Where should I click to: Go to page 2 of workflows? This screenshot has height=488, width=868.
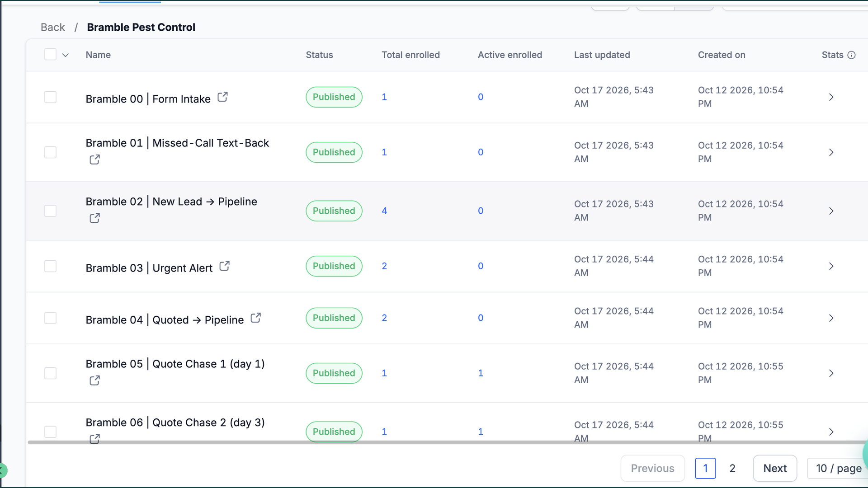732,468
